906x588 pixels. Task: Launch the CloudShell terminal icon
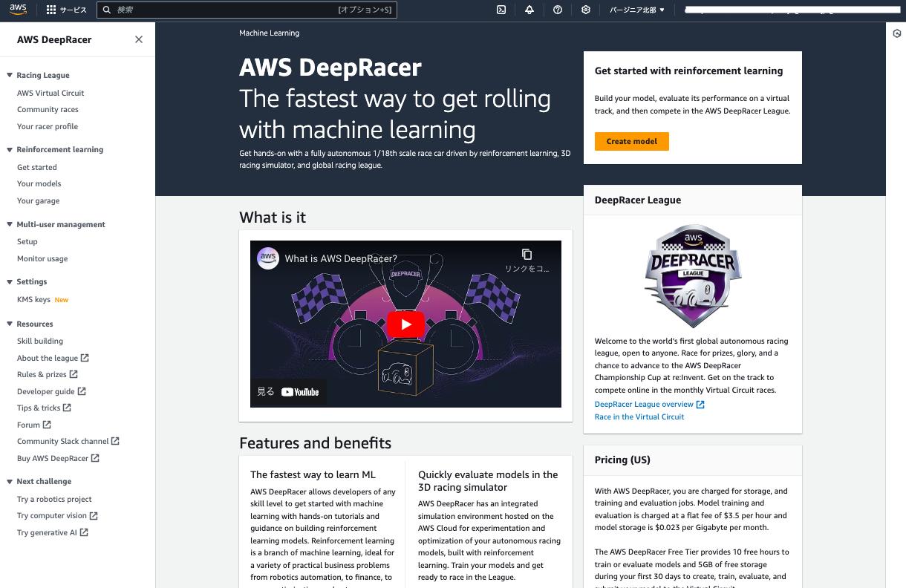[x=501, y=10]
